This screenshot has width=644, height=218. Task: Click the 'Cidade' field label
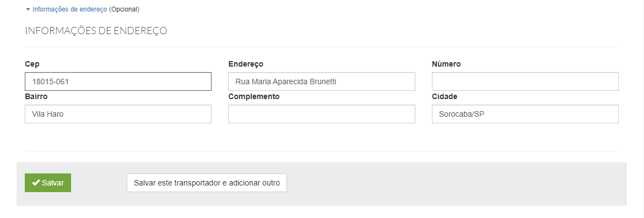point(445,96)
